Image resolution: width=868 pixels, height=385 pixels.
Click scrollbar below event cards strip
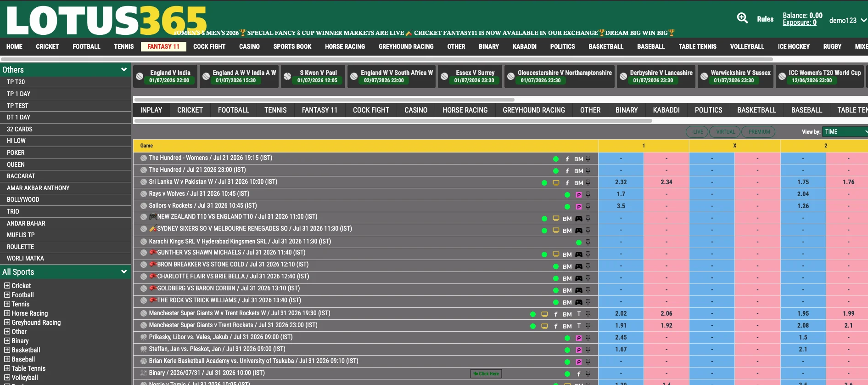[x=324, y=99]
